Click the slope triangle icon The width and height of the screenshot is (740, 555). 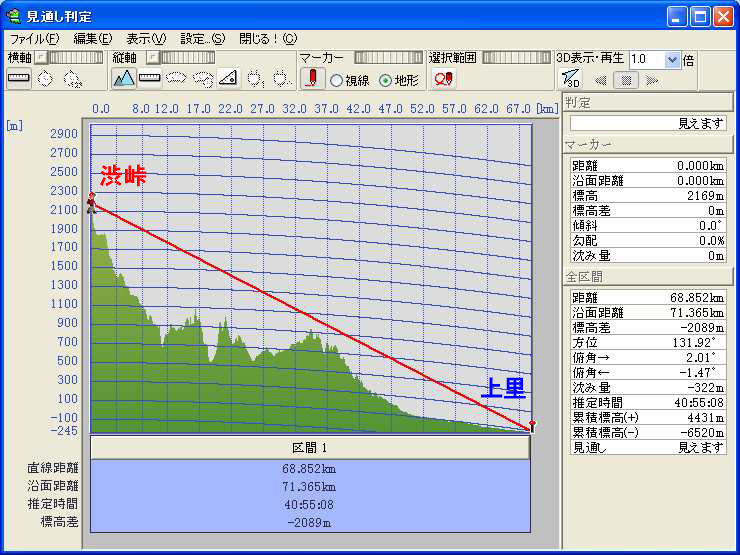[228, 78]
